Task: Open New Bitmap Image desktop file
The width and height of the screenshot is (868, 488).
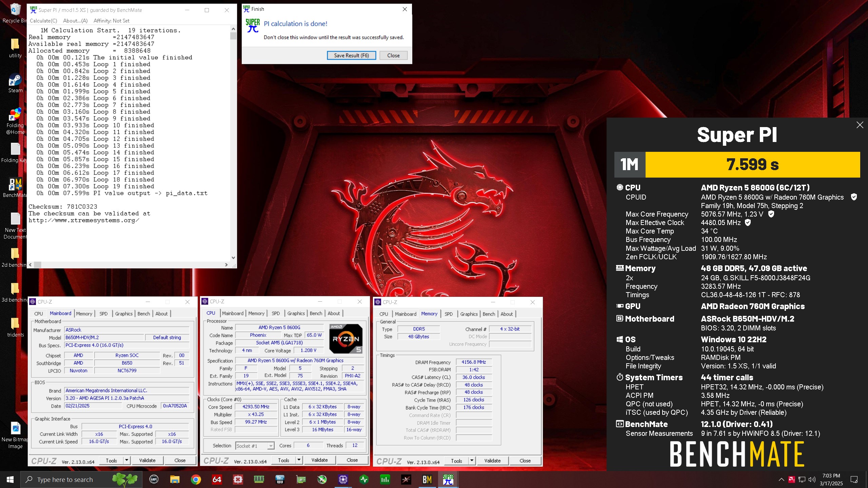Action: (x=15, y=436)
